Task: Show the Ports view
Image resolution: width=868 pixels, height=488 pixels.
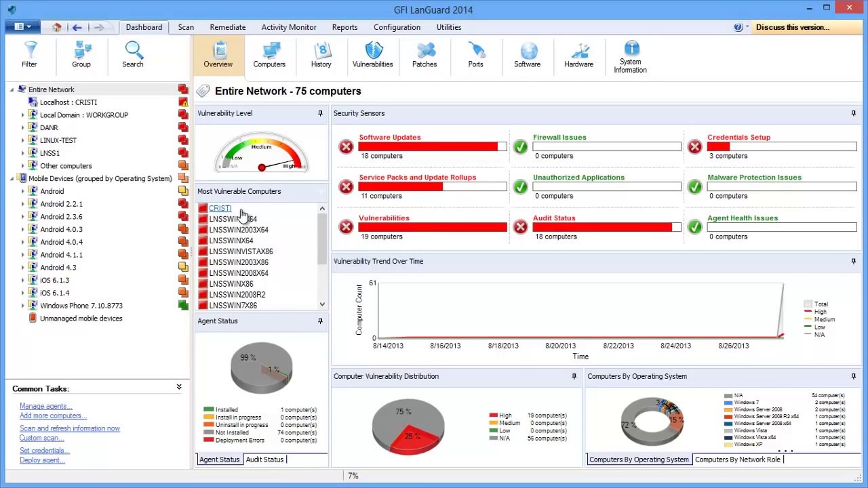Action: click(x=475, y=55)
